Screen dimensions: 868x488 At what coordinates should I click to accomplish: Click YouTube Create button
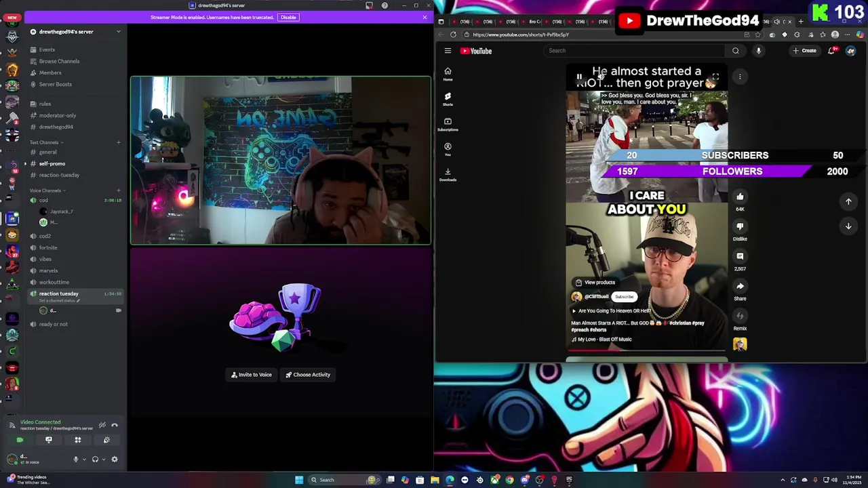[805, 51]
